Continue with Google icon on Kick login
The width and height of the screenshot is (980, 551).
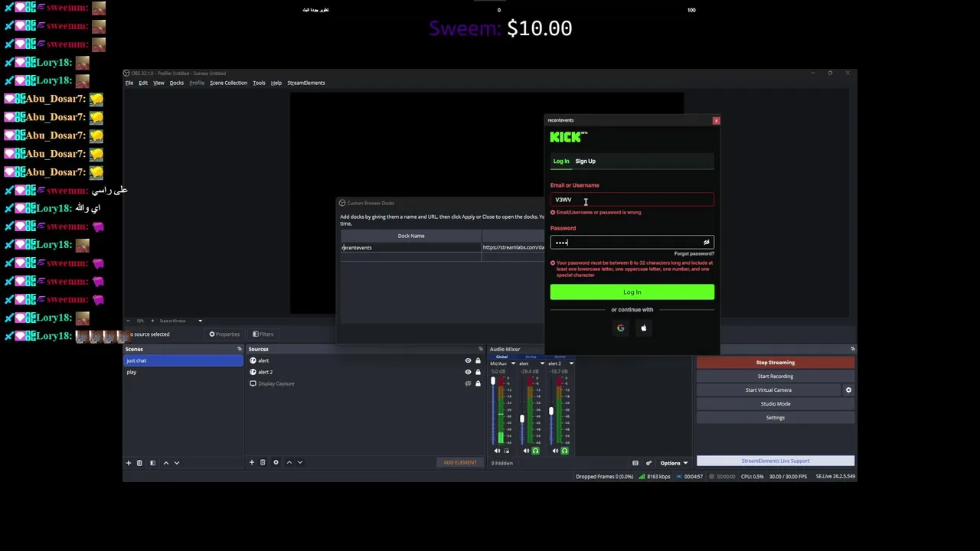click(621, 328)
